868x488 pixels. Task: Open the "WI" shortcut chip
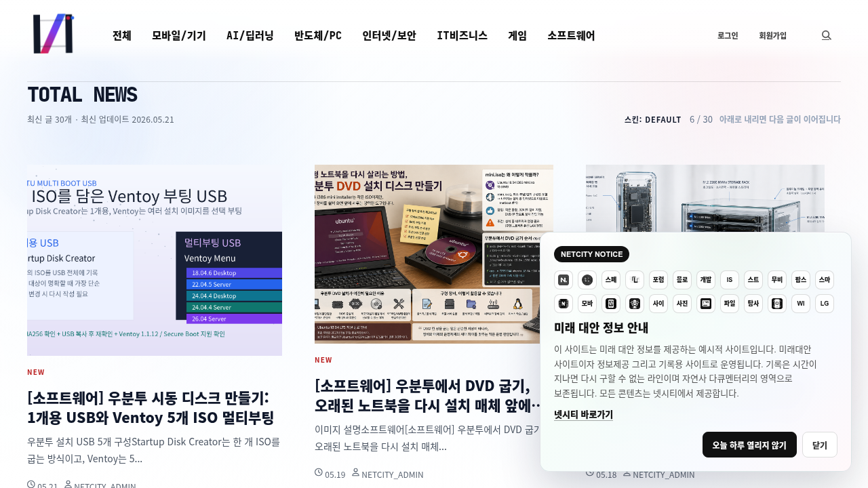pyautogui.click(x=801, y=304)
